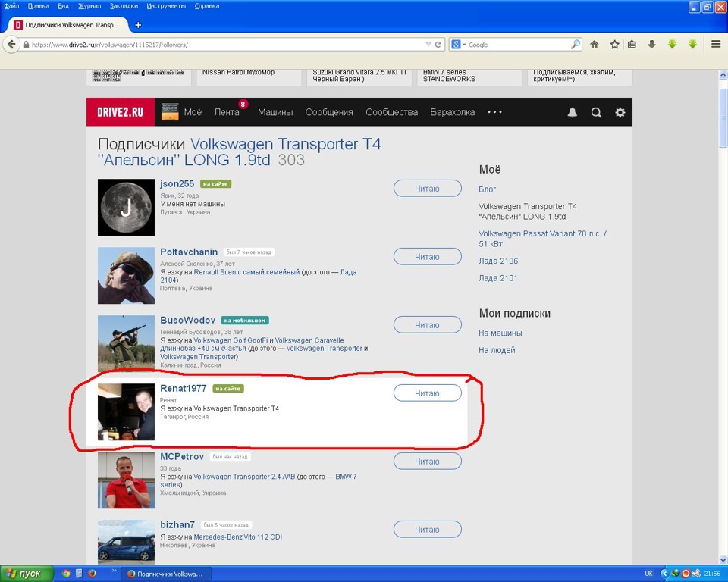Open Renault Scenic самый семейный link
Screen dimensions: 728x582
click(x=246, y=272)
